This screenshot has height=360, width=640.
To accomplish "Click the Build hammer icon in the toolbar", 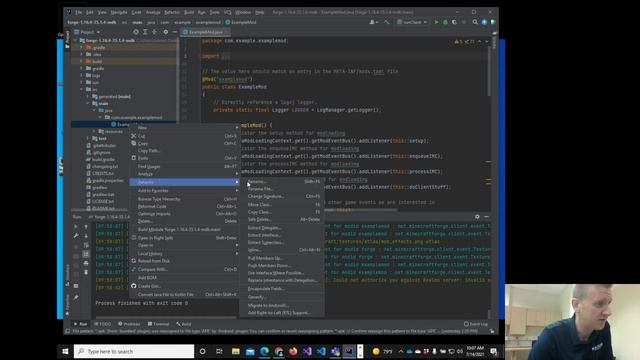I will (x=386, y=22).
